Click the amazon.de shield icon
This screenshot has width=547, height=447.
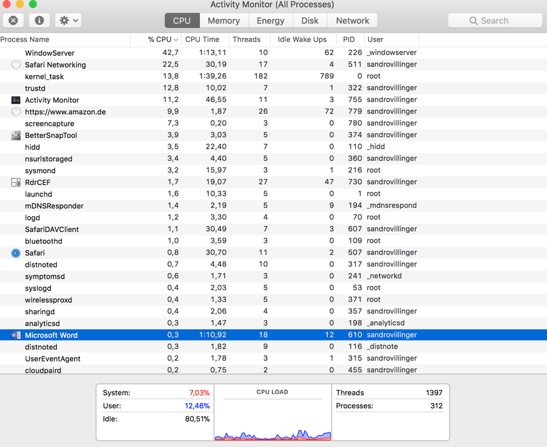[x=16, y=112]
